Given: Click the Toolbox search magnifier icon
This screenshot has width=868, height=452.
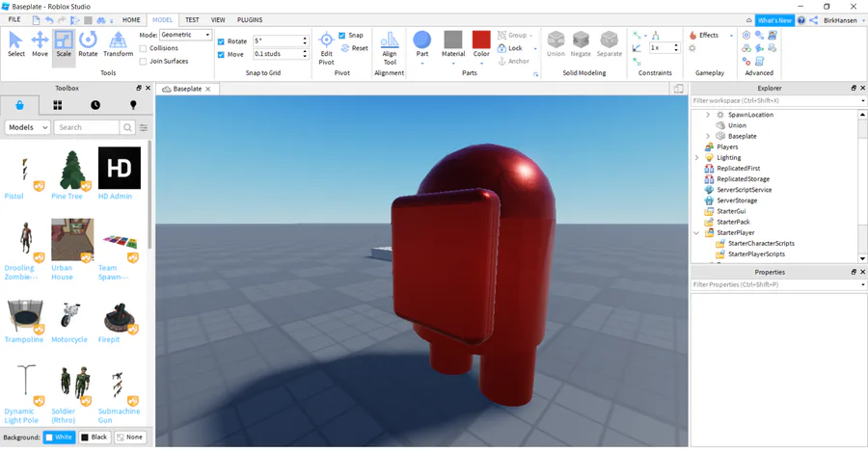Looking at the screenshot, I should tap(127, 127).
